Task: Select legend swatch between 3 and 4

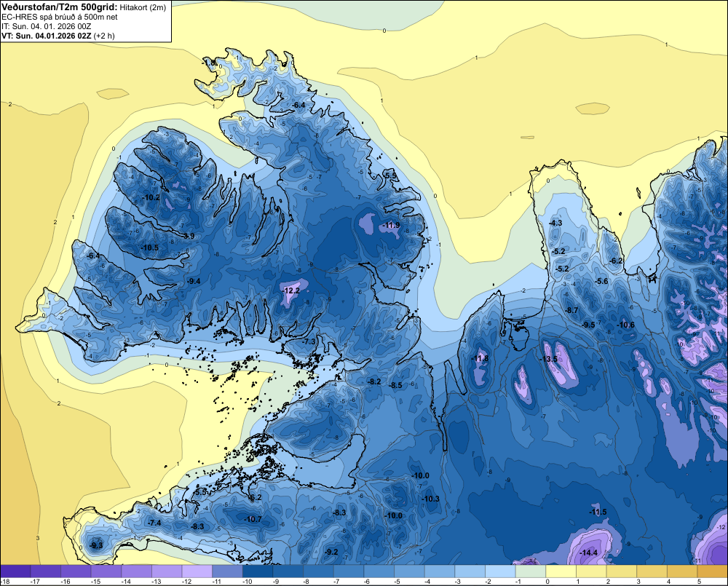Action: [652, 571]
